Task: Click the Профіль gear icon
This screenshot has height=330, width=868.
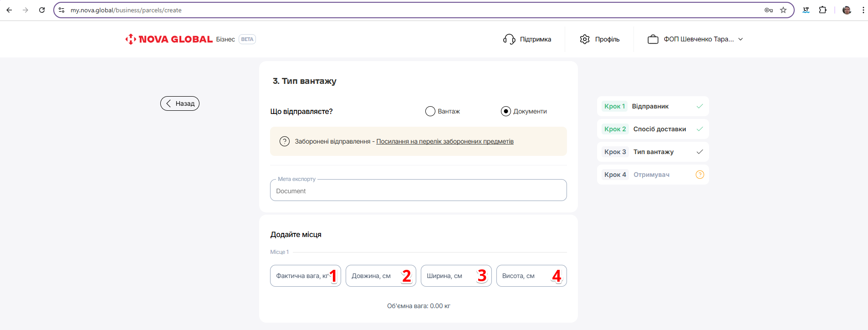Action: (585, 39)
